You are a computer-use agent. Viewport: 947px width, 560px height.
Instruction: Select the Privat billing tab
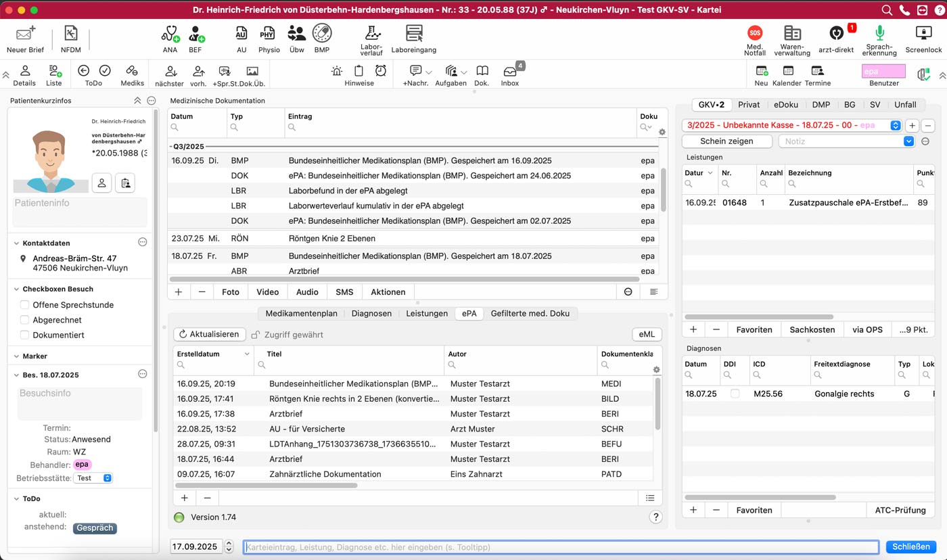[x=748, y=105]
